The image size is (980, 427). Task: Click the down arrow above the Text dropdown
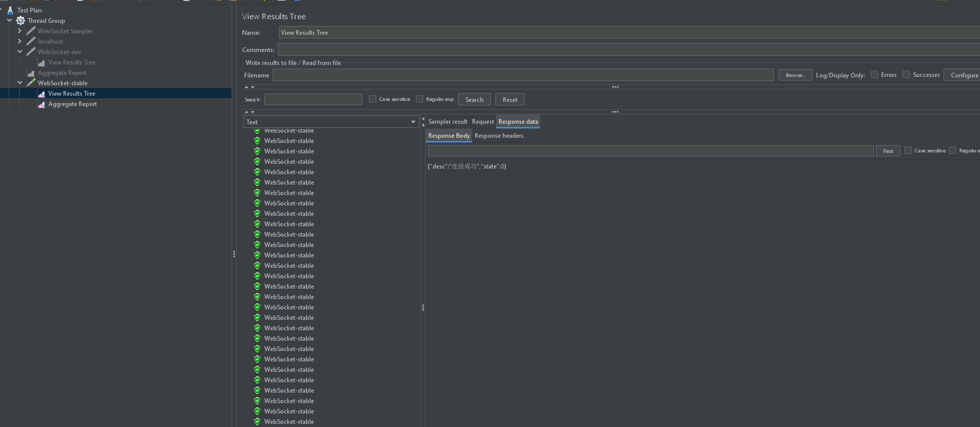pyautogui.click(x=253, y=112)
